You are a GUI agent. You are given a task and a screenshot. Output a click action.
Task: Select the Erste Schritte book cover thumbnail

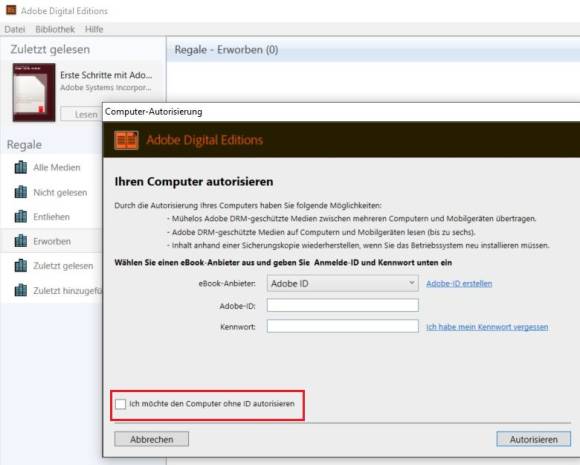(34, 92)
